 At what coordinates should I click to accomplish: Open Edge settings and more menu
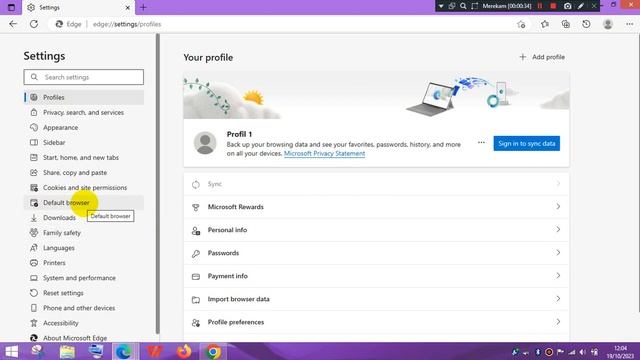(x=629, y=24)
